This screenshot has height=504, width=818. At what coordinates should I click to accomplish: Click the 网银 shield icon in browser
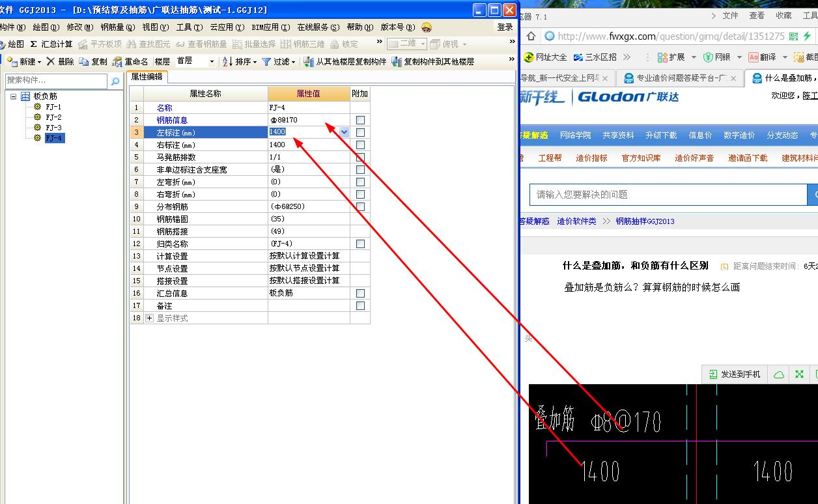coord(709,57)
